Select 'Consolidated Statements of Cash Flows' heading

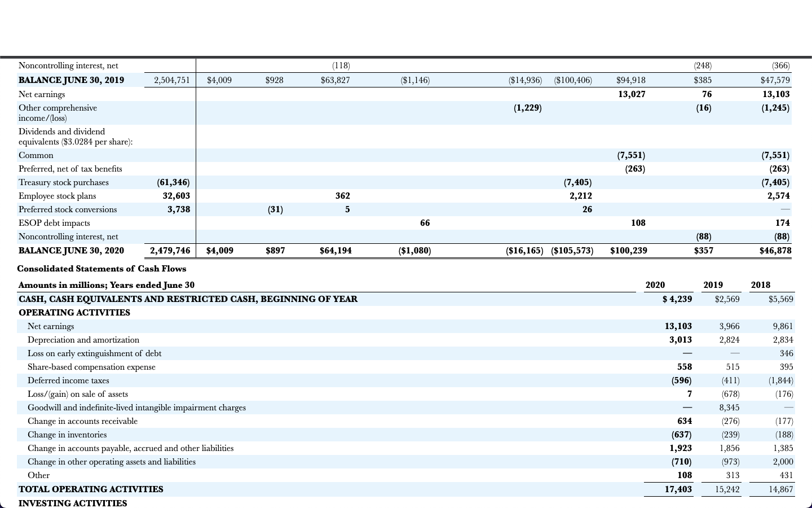coord(101,269)
